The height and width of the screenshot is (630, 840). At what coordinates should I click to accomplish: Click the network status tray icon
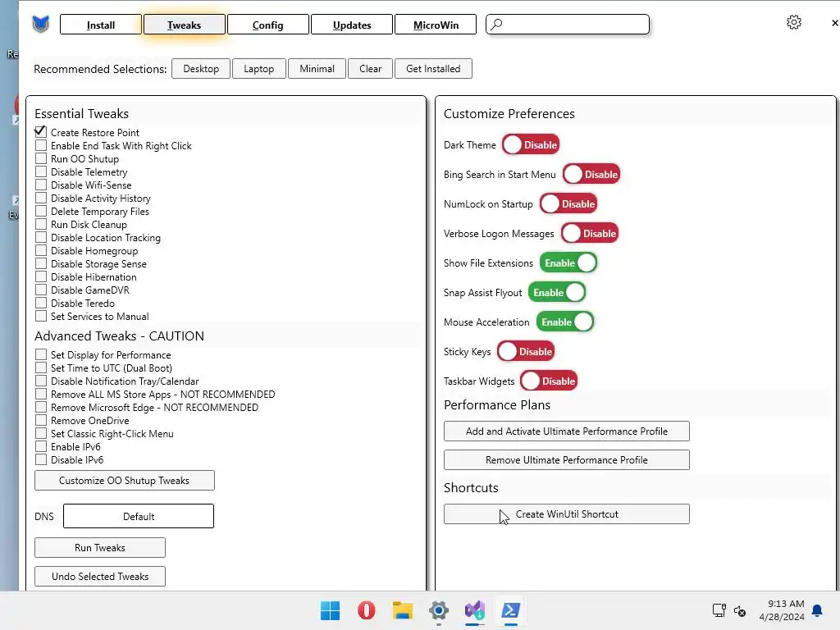point(719,610)
